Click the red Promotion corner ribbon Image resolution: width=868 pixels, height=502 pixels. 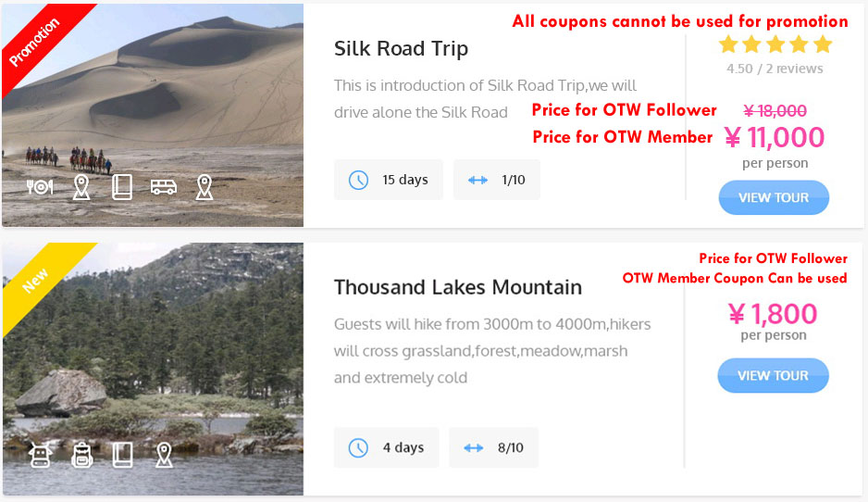[35, 42]
